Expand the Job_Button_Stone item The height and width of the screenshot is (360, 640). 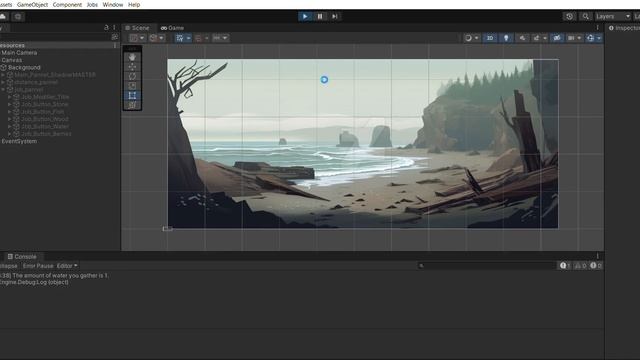coord(9,104)
